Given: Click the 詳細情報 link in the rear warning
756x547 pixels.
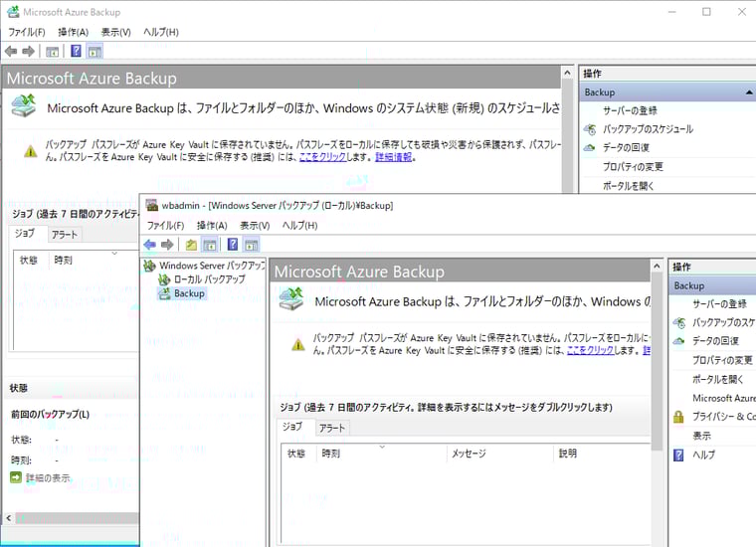Looking at the screenshot, I should tap(394, 157).
